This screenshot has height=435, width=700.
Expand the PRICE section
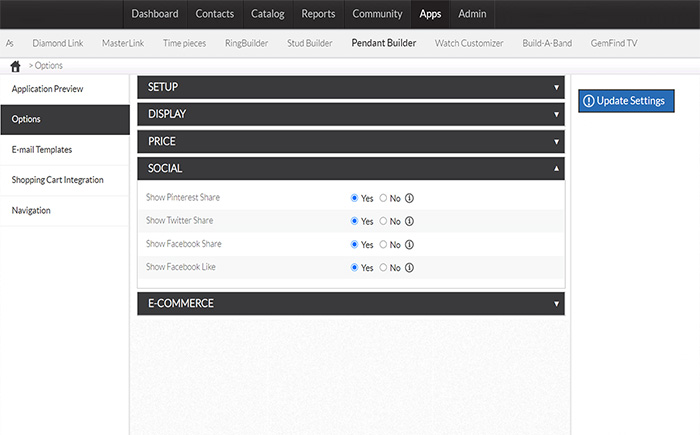351,142
